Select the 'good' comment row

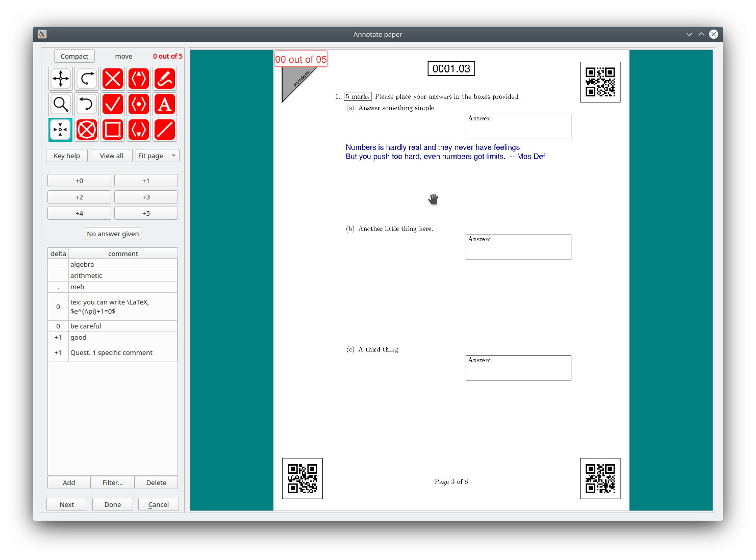coord(113,337)
